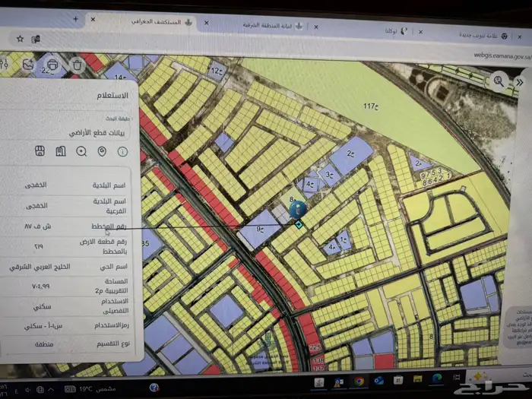
Task: Click the info icon in query panel
Action: (x=122, y=152)
